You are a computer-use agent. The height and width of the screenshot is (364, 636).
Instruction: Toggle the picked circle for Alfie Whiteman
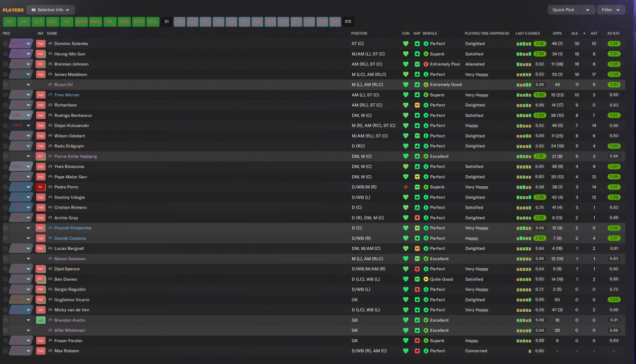tap(5, 330)
